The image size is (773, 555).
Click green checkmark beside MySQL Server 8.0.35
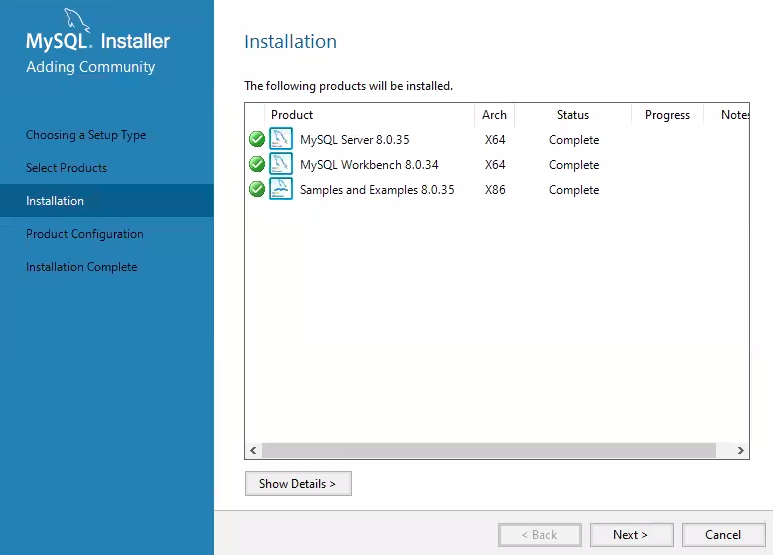257,139
